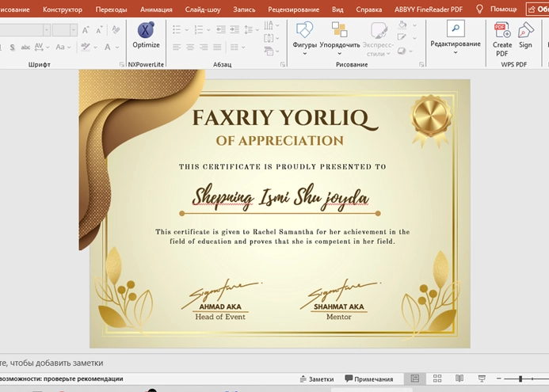Image resolution: width=549 pixels, height=392 pixels.
Task: Click the shape fill paint bucket
Action: point(402,25)
